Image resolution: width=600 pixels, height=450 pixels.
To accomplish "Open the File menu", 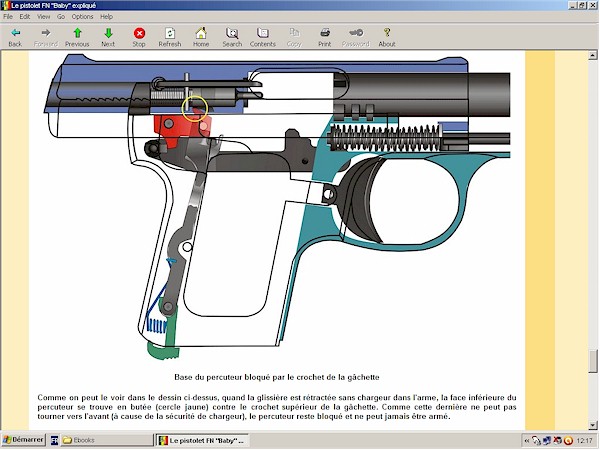I will [8, 17].
